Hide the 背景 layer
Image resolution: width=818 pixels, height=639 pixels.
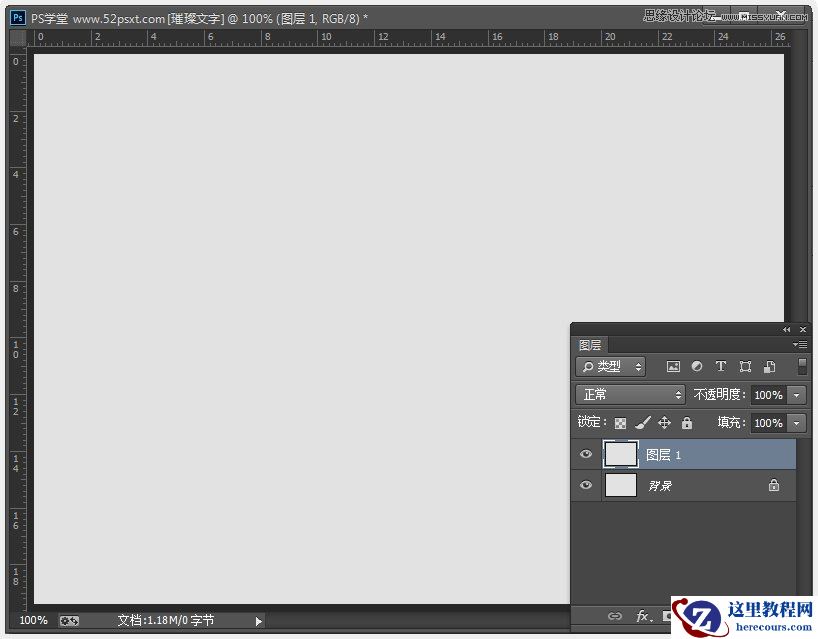click(587, 485)
